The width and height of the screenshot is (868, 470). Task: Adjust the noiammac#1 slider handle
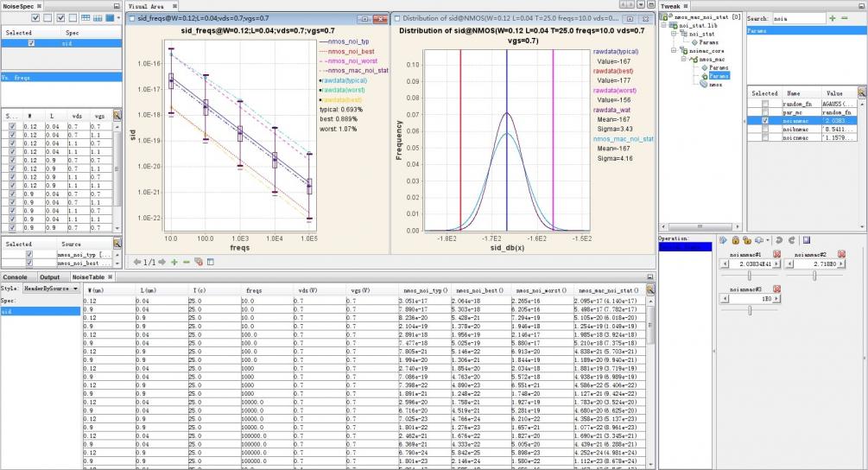(x=750, y=276)
